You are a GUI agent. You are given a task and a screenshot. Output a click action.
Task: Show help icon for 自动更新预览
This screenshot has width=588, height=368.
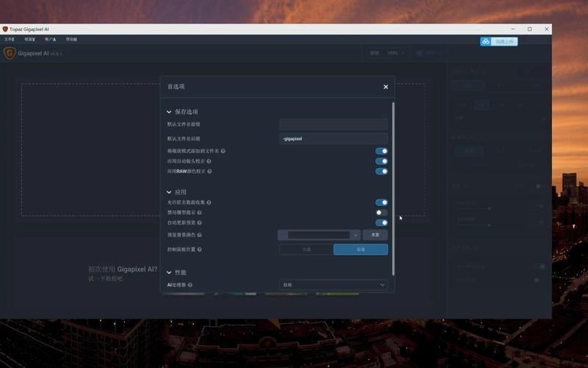click(x=199, y=223)
